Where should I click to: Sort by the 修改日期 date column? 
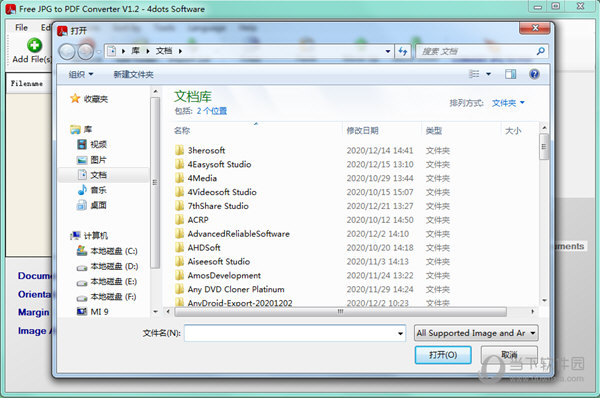click(x=362, y=130)
